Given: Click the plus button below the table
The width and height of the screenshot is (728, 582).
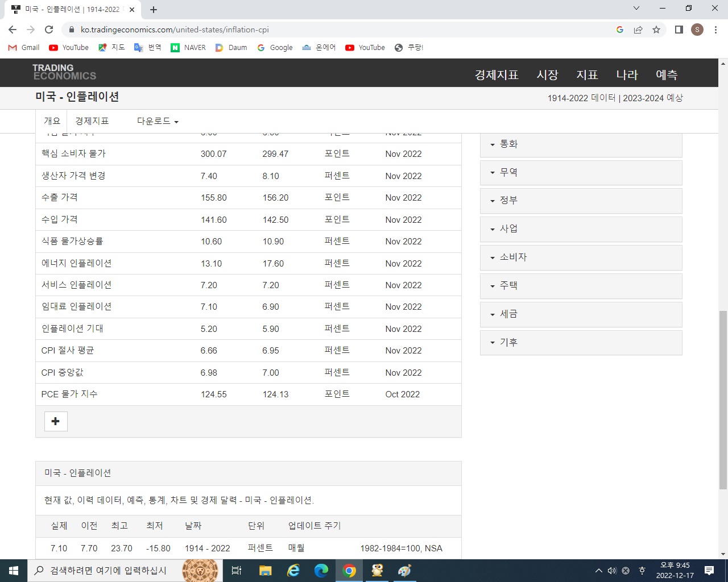Looking at the screenshot, I should [x=56, y=421].
